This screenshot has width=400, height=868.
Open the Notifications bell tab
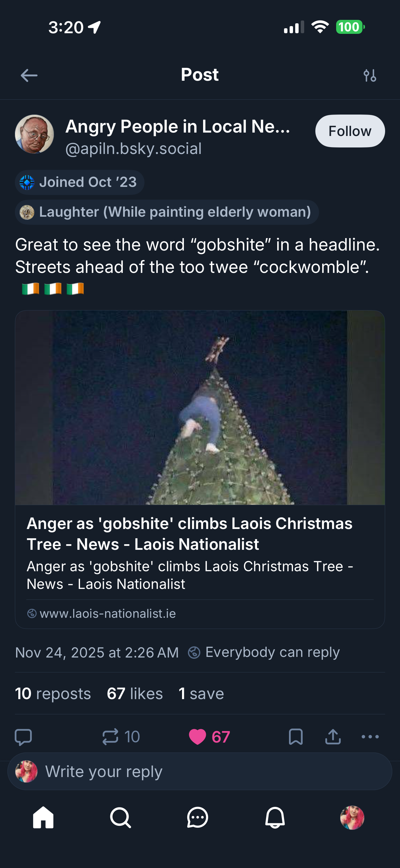coord(275,817)
